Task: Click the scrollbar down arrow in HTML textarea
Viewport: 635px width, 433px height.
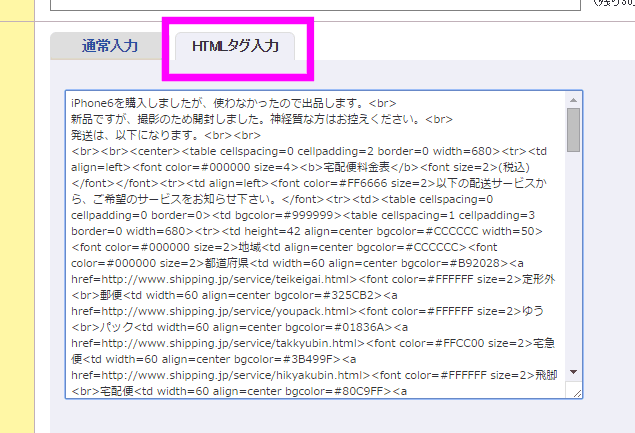Action: pos(574,380)
